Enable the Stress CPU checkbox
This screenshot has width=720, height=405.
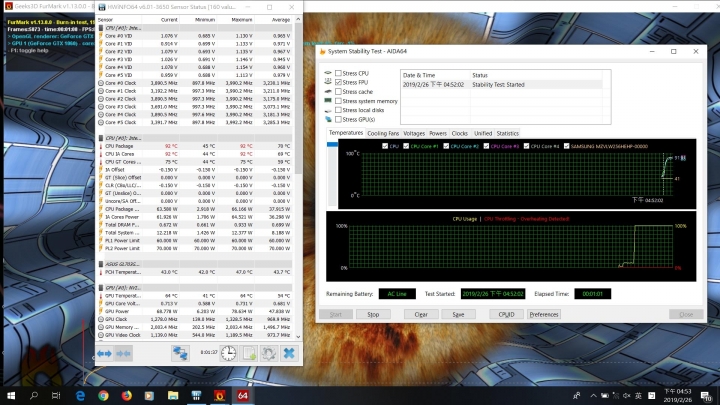pyautogui.click(x=338, y=73)
